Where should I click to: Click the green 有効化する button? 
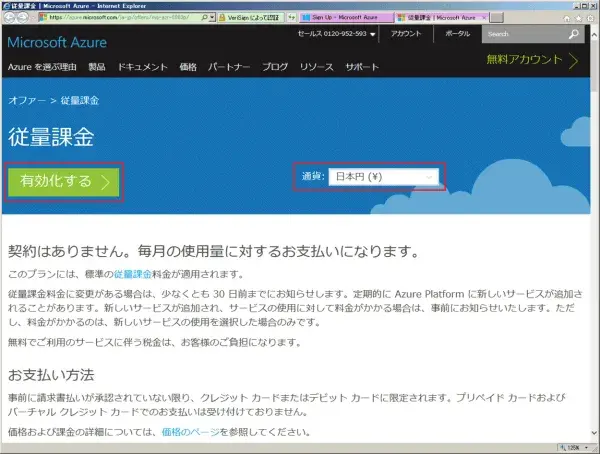point(64,182)
